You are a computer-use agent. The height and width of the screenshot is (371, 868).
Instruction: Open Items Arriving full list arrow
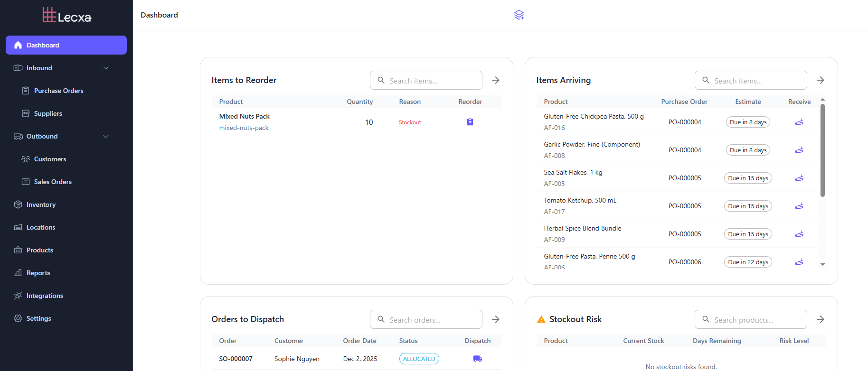[x=820, y=80]
